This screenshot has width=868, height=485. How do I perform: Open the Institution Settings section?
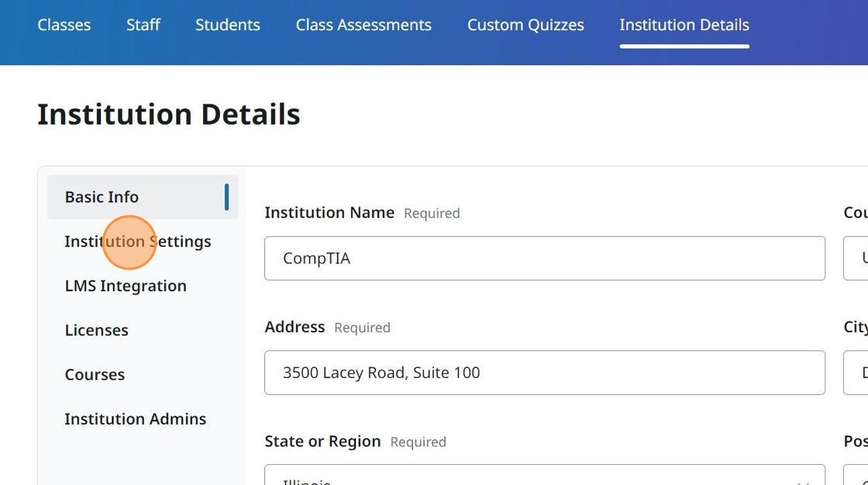click(x=138, y=241)
